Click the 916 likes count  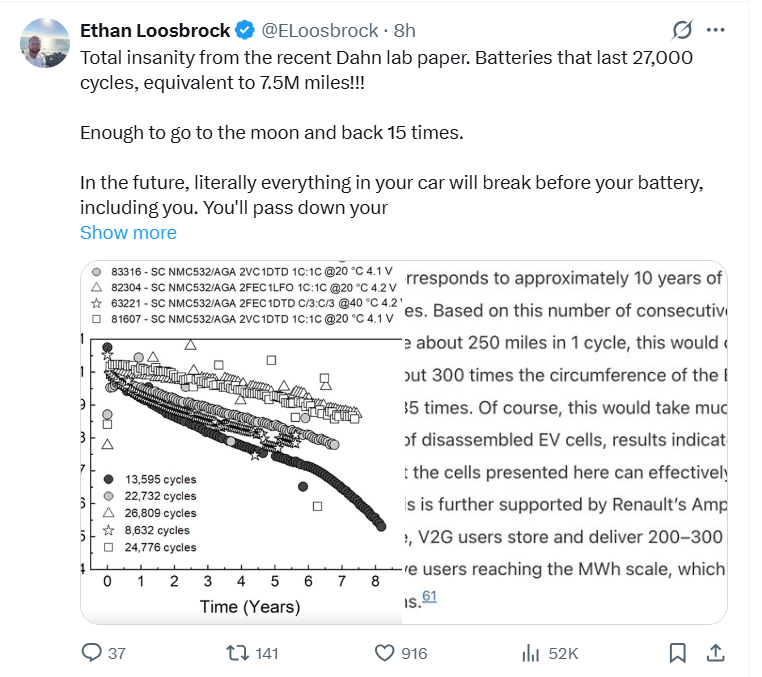tap(413, 653)
